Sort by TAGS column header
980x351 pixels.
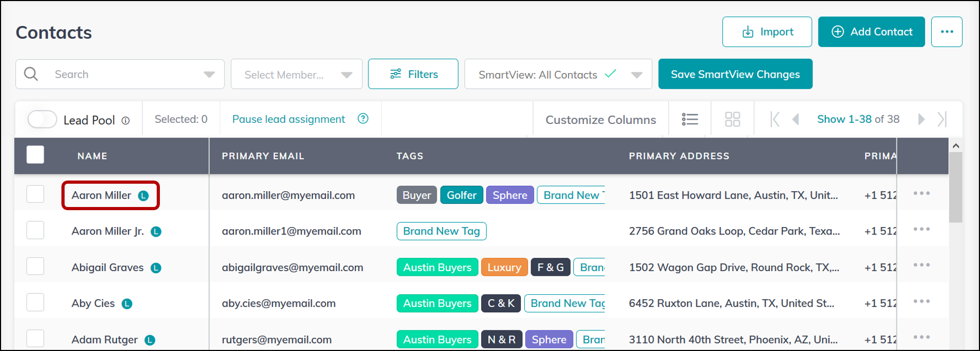point(410,156)
